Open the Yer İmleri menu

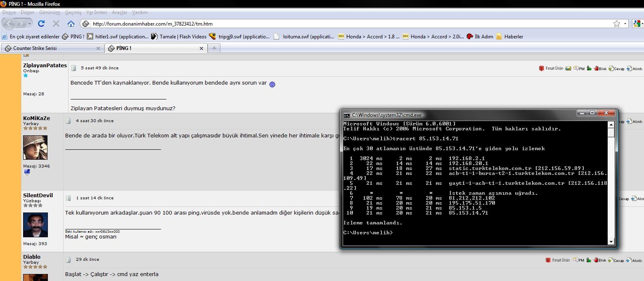coord(96,12)
